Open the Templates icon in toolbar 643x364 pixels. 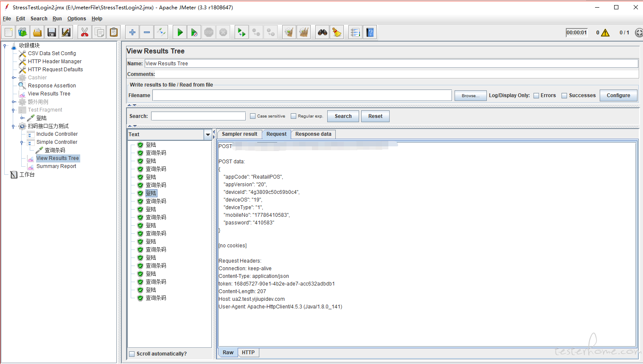click(23, 32)
